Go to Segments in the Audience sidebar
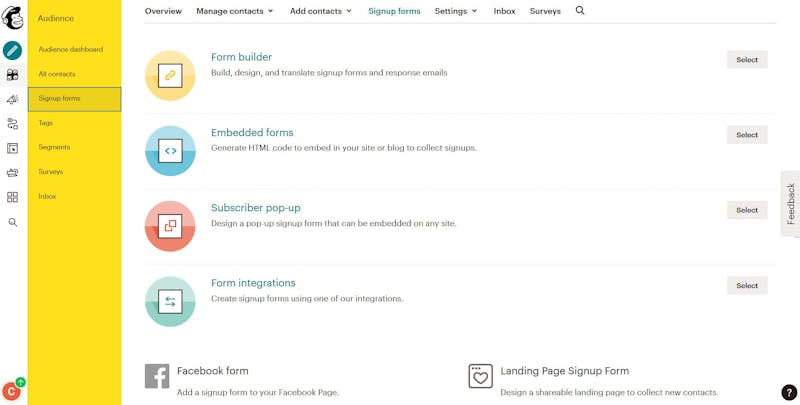This screenshot has width=800, height=405. (x=54, y=147)
